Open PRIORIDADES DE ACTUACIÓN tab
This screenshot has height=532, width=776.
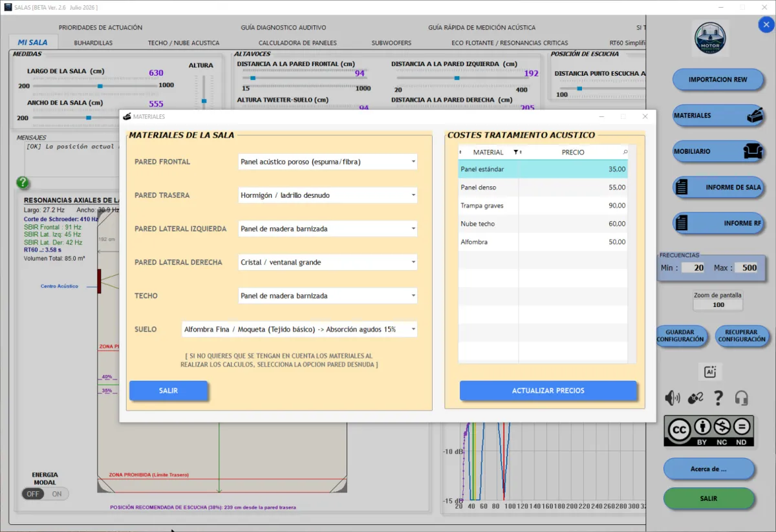pos(100,28)
